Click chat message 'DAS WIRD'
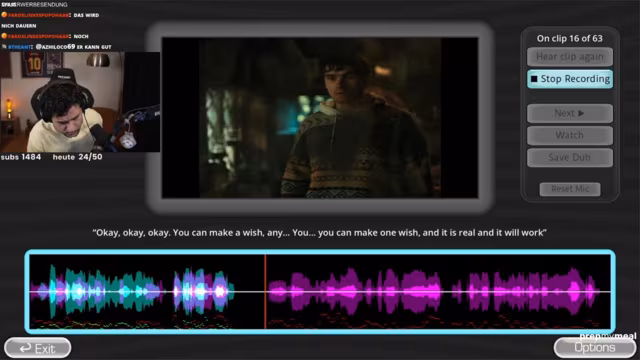Image resolution: width=640 pixels, height=360 pixels. point(86,15)
